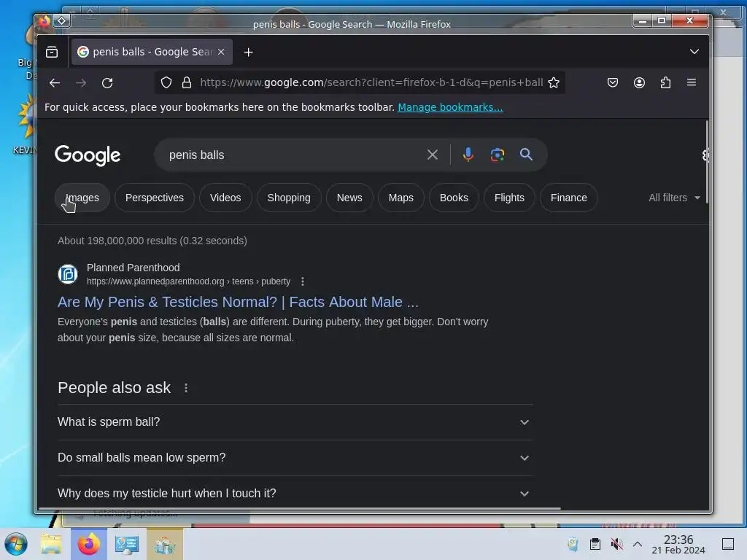The width and height of the screenshot is (747, 560).
Task: Open three-dot menu for Planned Parenthood result
Action: tap(303, 281)
